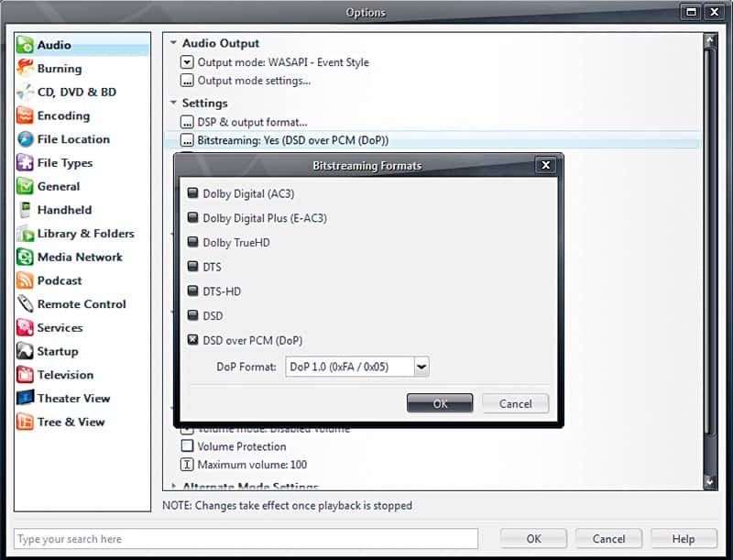Click the settings scrollbar down arrow
Image resolution: width=733 pixels, height=560 pixels.
tap(710, 482)
